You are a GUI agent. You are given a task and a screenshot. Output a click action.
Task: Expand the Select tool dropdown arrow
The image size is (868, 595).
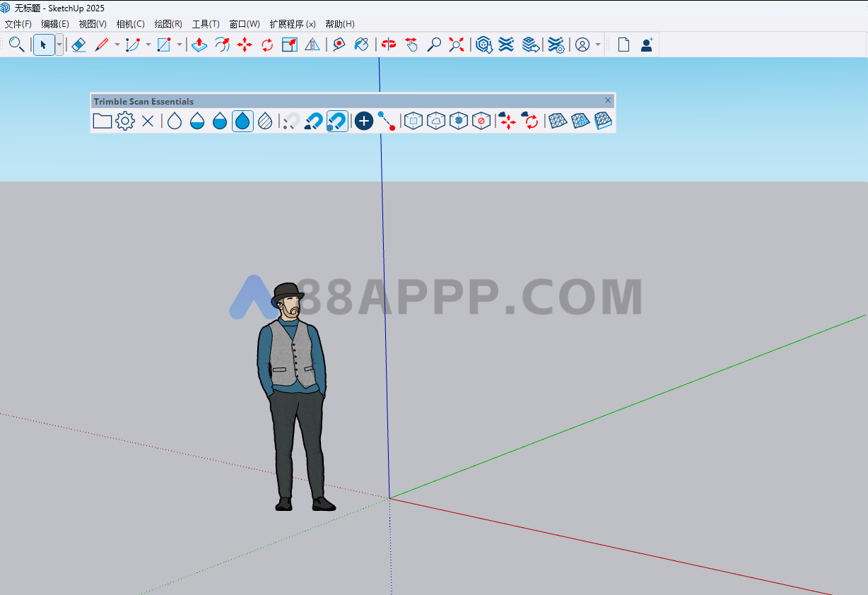(x=59, y=45)
